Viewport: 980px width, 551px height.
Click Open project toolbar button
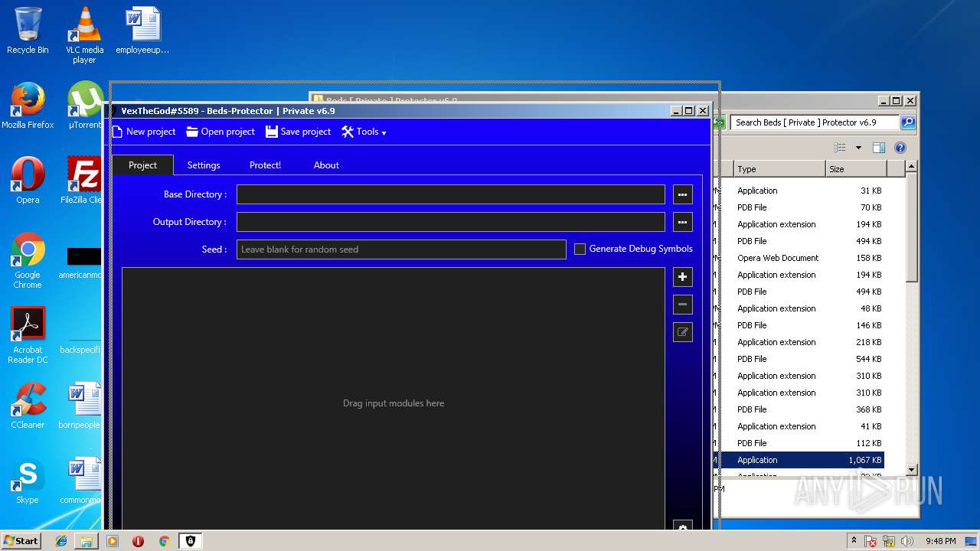tap(220, 132)
